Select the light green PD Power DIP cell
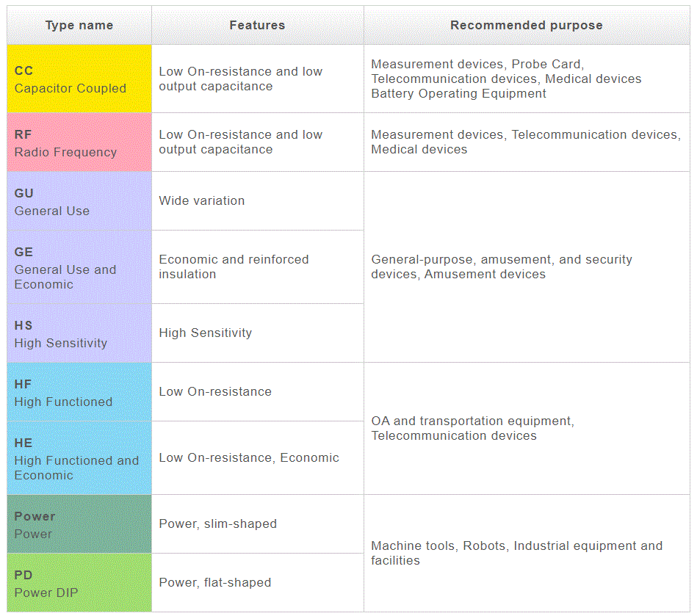This screenshot has height=616, width=697. [x=79, y=584]
